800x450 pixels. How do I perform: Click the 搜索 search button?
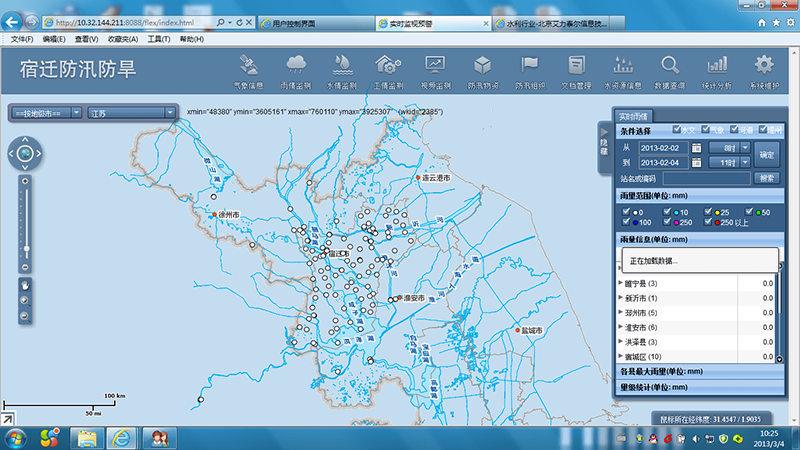(766, 178)
